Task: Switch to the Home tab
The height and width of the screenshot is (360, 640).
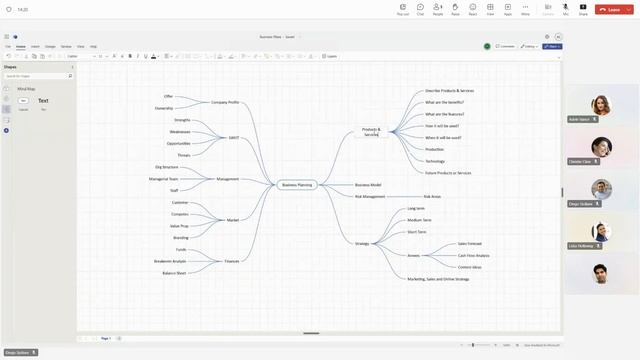Action: click(20, 47)
